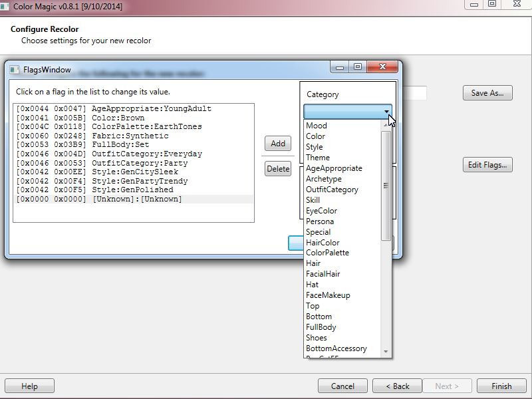Image resolution: width=532 pixels, height=399 pixels.
Task: Collapse the Category combo box arrow
Action: 386,112
